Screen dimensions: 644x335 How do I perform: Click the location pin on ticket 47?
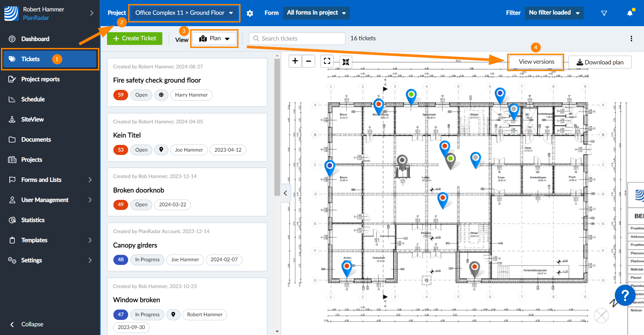173,315
